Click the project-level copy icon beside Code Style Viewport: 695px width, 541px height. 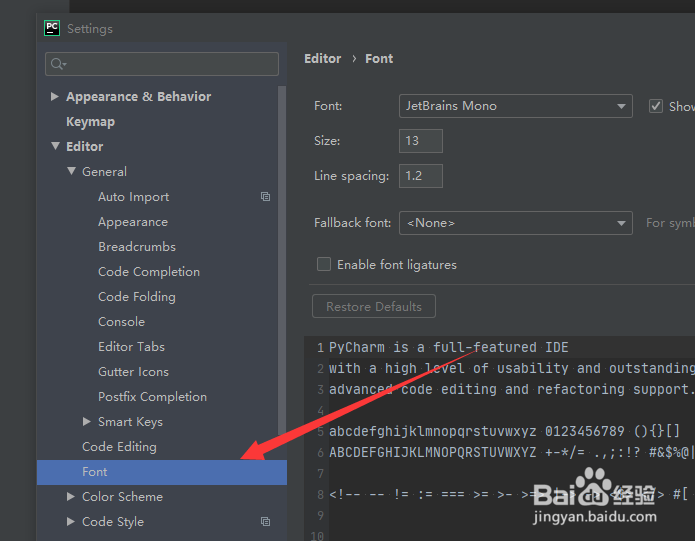point(266,522)
